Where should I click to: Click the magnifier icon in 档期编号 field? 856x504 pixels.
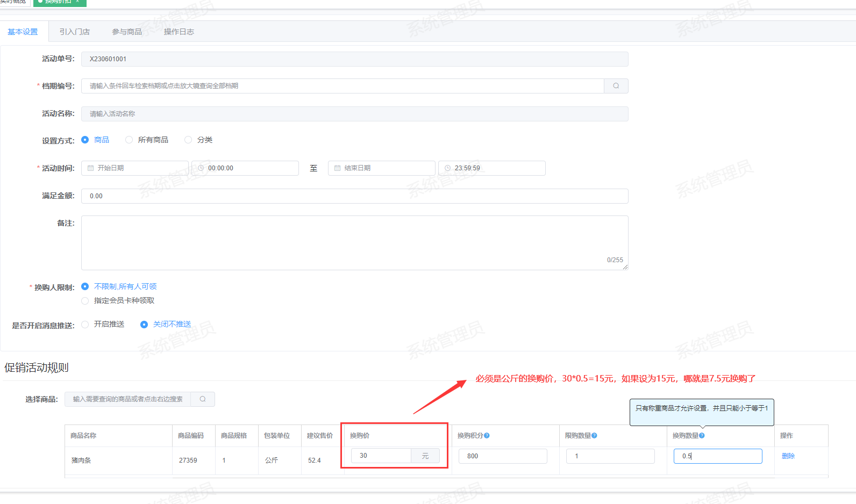(616, 86)
